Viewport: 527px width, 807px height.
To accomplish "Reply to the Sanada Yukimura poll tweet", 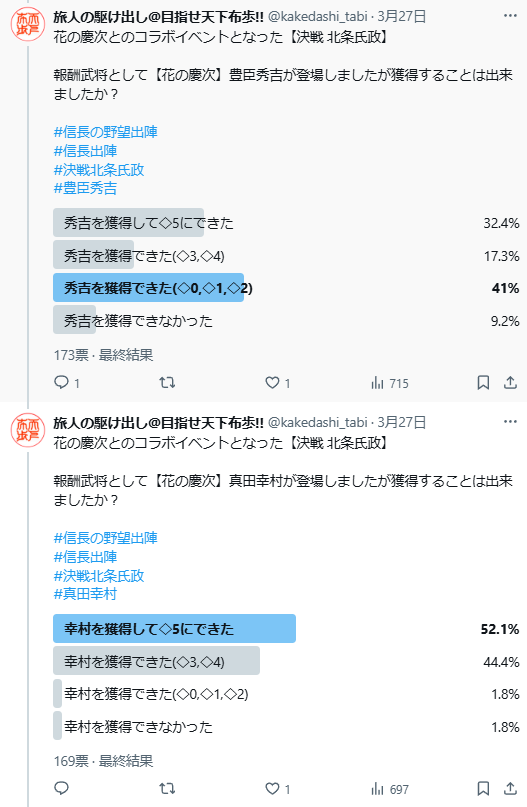I will [61, 788].
